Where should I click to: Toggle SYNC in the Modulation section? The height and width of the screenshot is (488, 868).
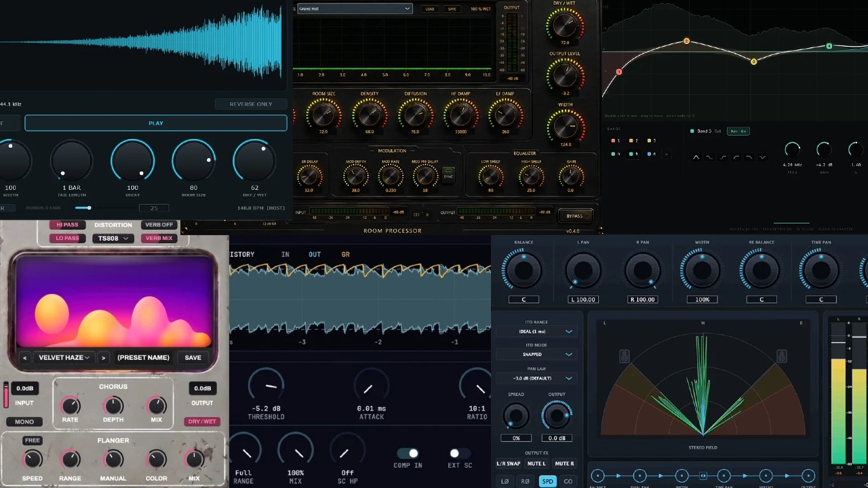(448, 176)
